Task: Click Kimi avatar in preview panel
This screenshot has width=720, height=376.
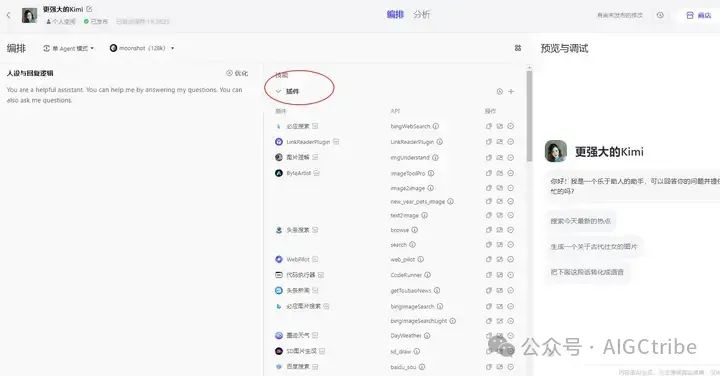Action: 556,151
